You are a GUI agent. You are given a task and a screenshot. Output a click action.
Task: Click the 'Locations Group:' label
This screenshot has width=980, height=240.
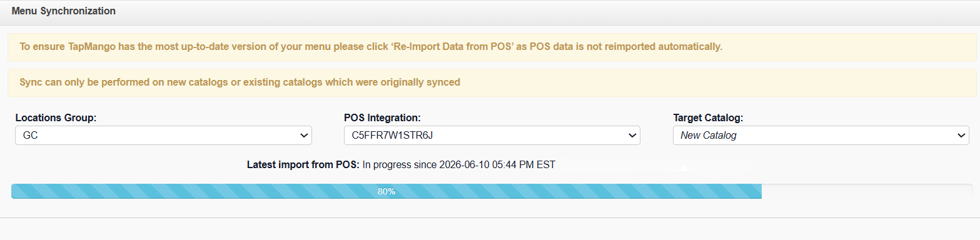pos(56,117)
